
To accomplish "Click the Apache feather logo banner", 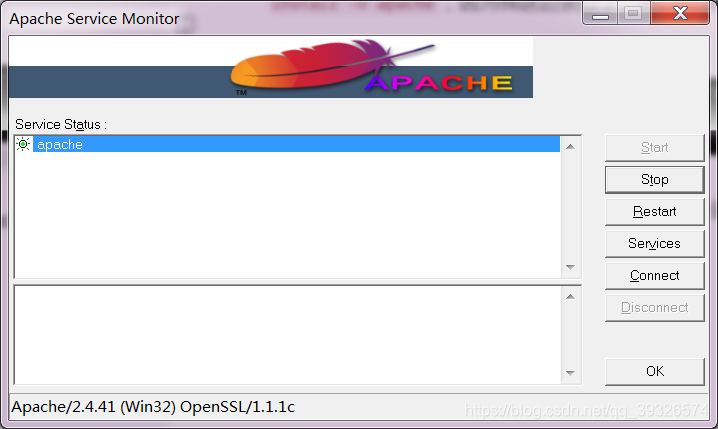I will (x=271, y=67).
